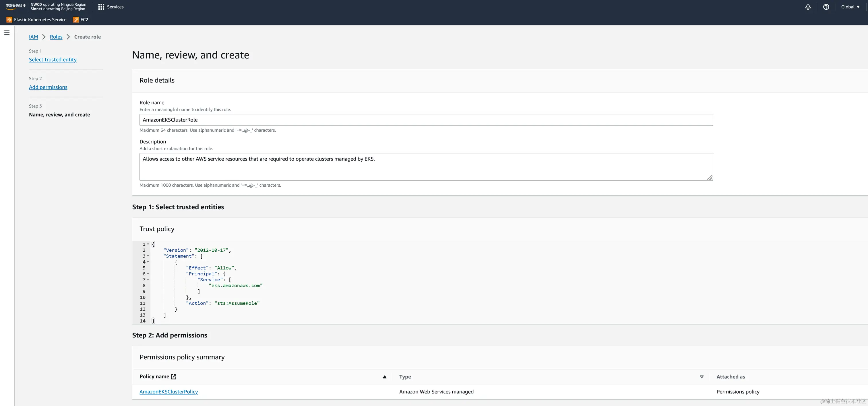This screenshot has width=868, height=406.
Task: Open Elastic Kubernetes Service shortcut
Action: [x=36, y=19]
